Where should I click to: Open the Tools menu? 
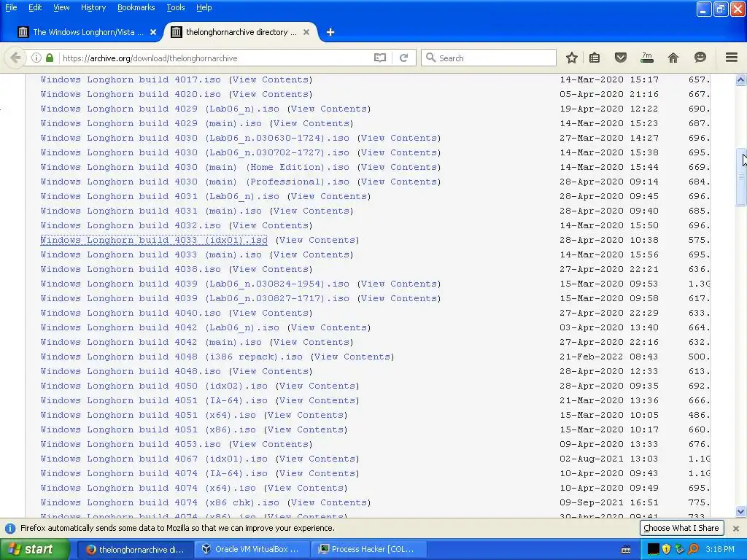pyautogui.click(x=175, y=7)
